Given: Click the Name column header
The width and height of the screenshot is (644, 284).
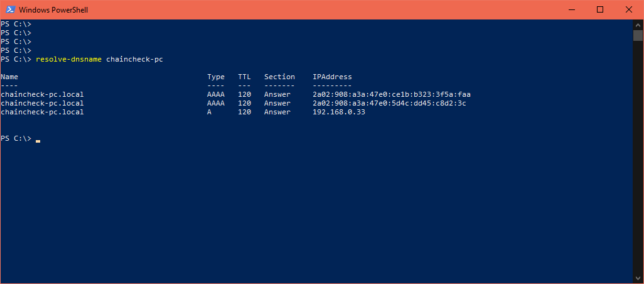Looking at the screenshot, I should point(9,77).
